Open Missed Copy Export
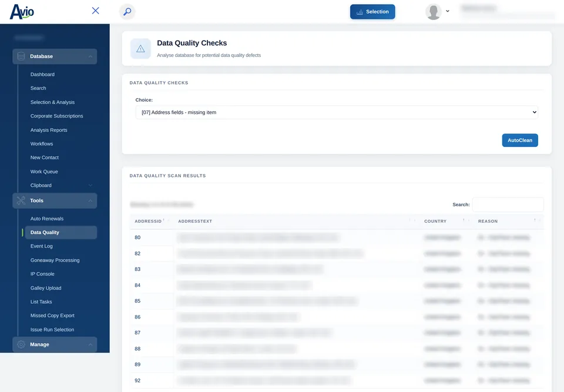Viewport: 564px width, 392px height. point(52,316)
